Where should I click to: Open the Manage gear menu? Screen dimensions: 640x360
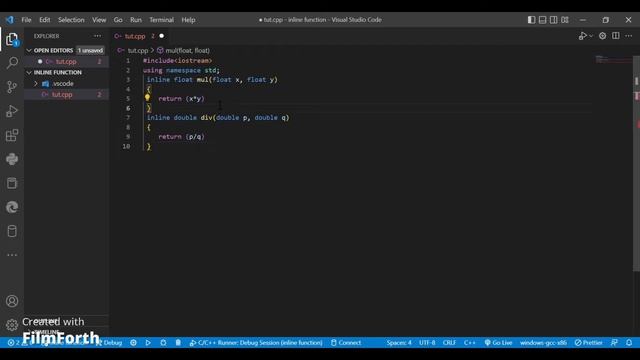coord(12,325)
